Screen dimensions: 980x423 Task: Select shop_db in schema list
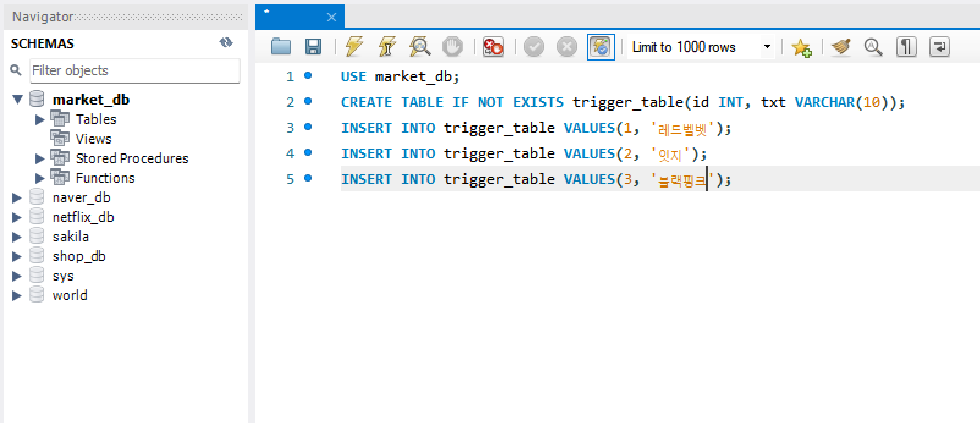pyautogui.click(x=79, y=256)
